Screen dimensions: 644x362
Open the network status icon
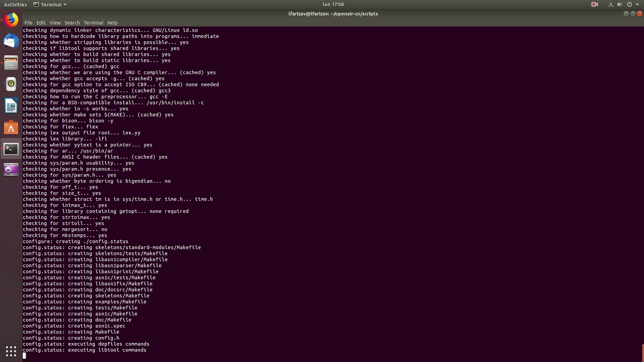[610, 5]
